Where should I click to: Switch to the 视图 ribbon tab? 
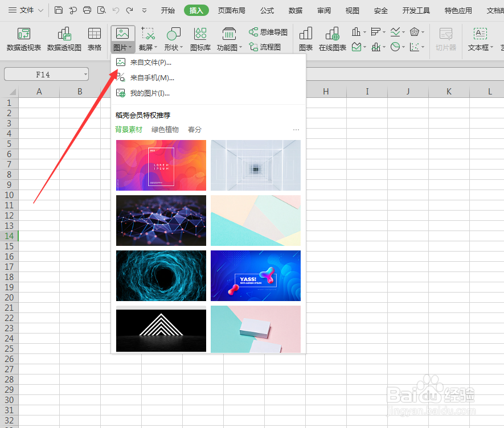[353, 11]
